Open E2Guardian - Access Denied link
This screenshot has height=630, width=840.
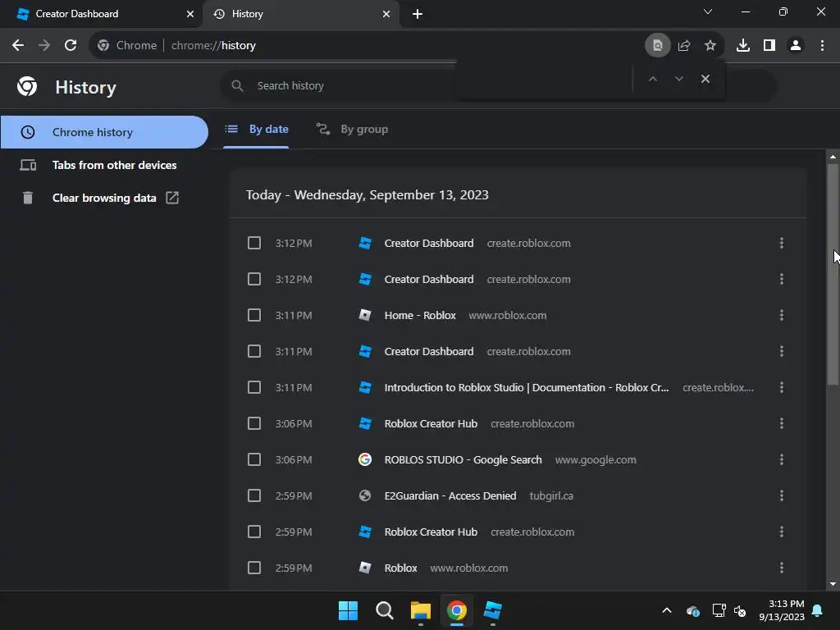(x=450, y=496)
